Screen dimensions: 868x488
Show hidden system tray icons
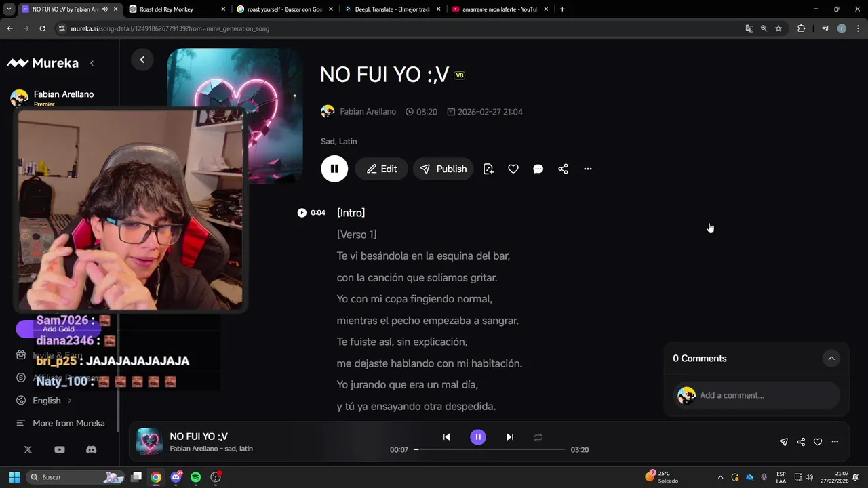[720, 477]
